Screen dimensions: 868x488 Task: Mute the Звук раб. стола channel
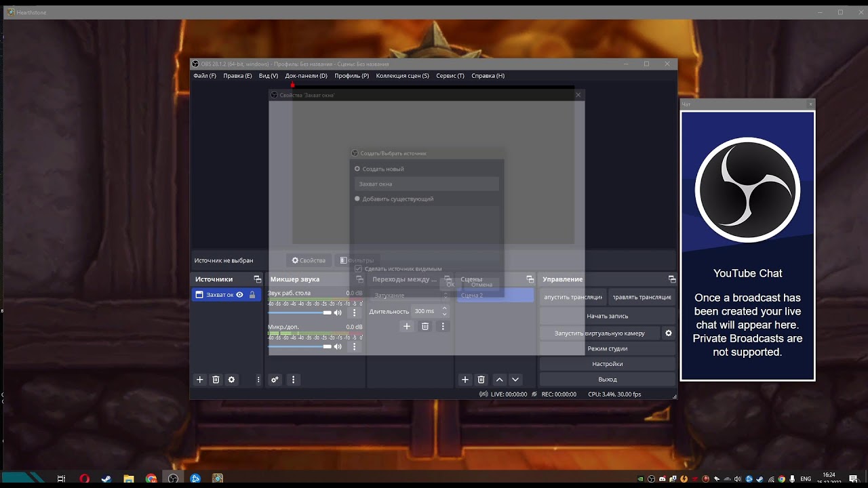point(338,312)
